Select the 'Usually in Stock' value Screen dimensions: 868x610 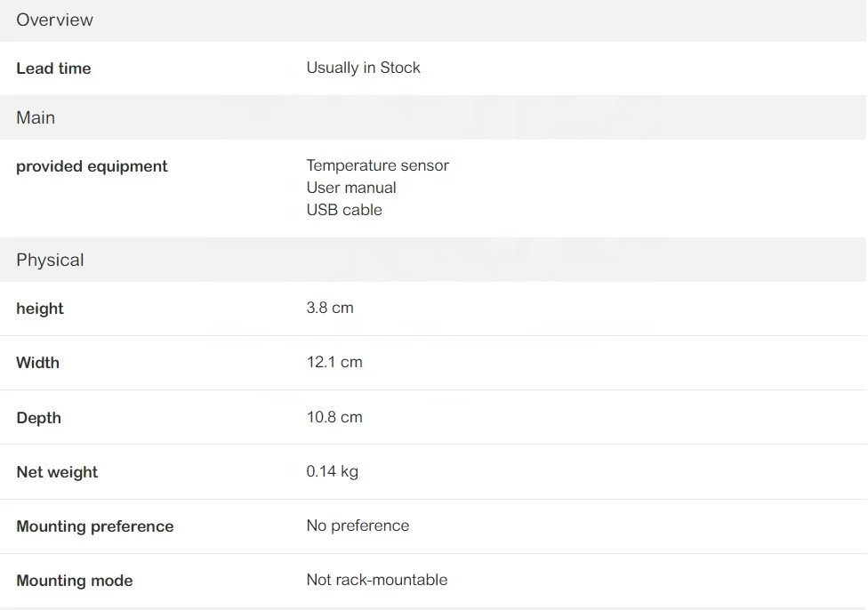coord(363,68)
